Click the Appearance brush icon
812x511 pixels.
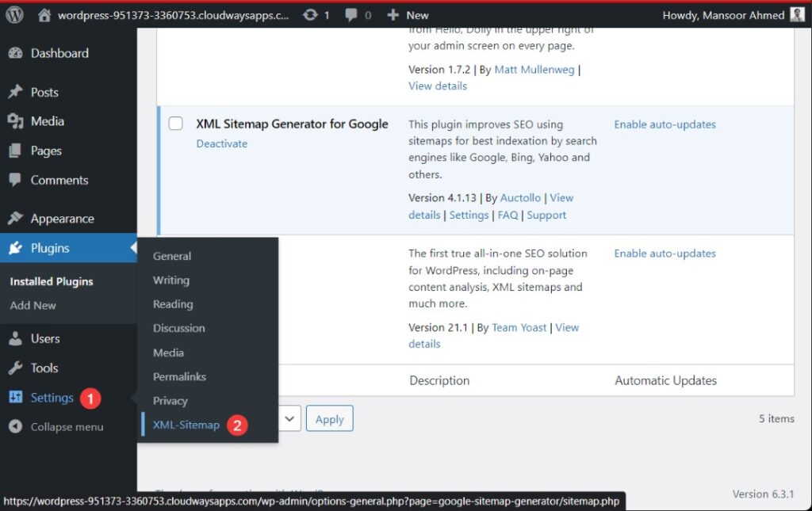[16, 218]
